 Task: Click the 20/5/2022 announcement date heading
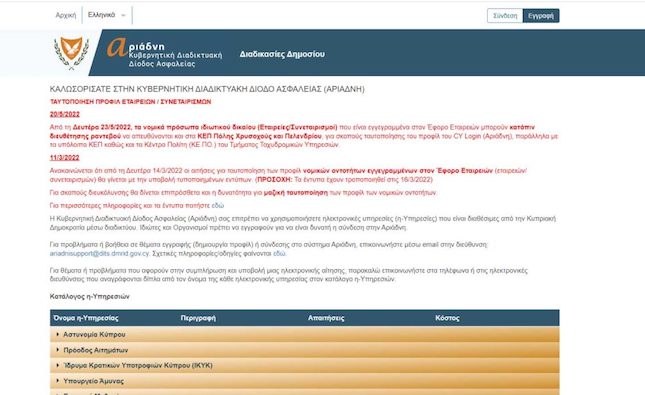[x=65, y=114]
